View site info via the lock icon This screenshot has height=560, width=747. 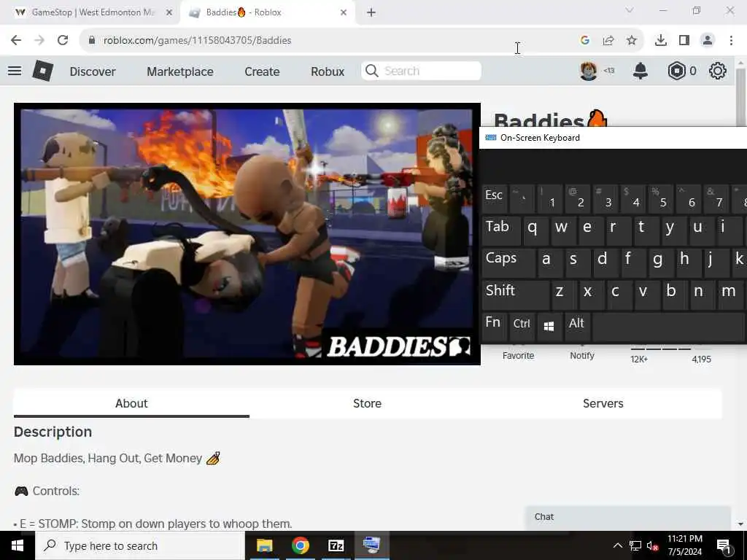(x=92, y=40)
